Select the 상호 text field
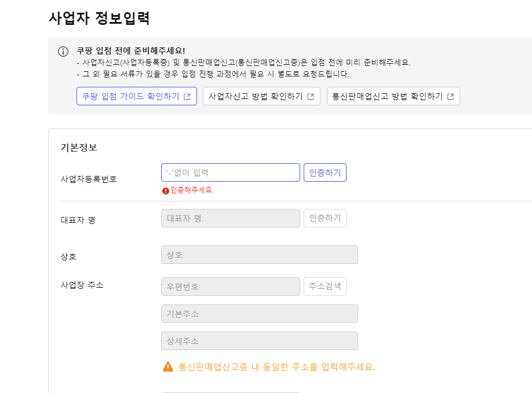 [259, 255]
